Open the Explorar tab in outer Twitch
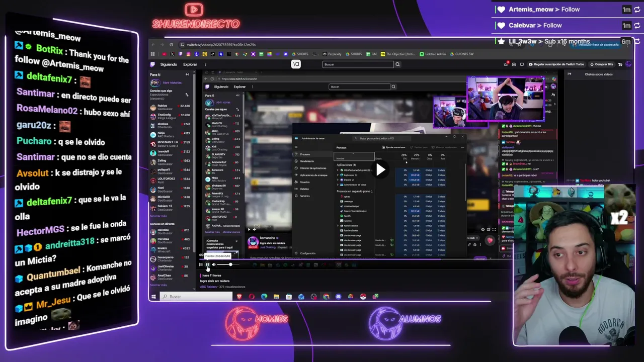644x362 pixels. [x=190, y=64]
